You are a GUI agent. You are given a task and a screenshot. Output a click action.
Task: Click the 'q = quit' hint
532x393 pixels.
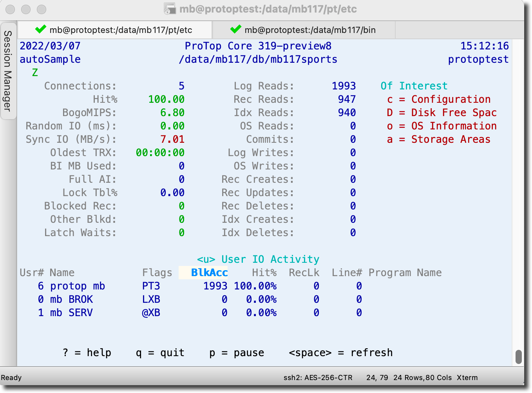[160, 353]
